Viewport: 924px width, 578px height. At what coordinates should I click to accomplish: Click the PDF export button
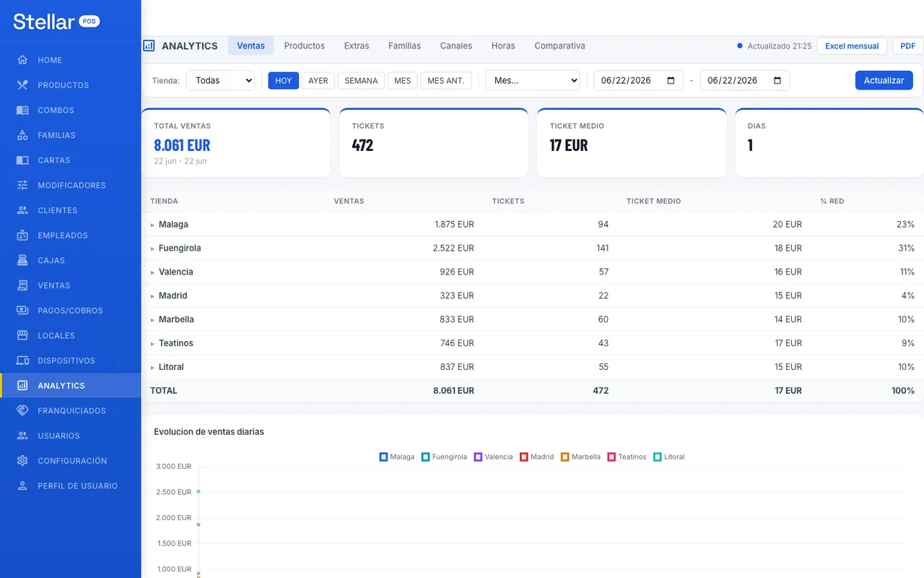pos(908,46)
